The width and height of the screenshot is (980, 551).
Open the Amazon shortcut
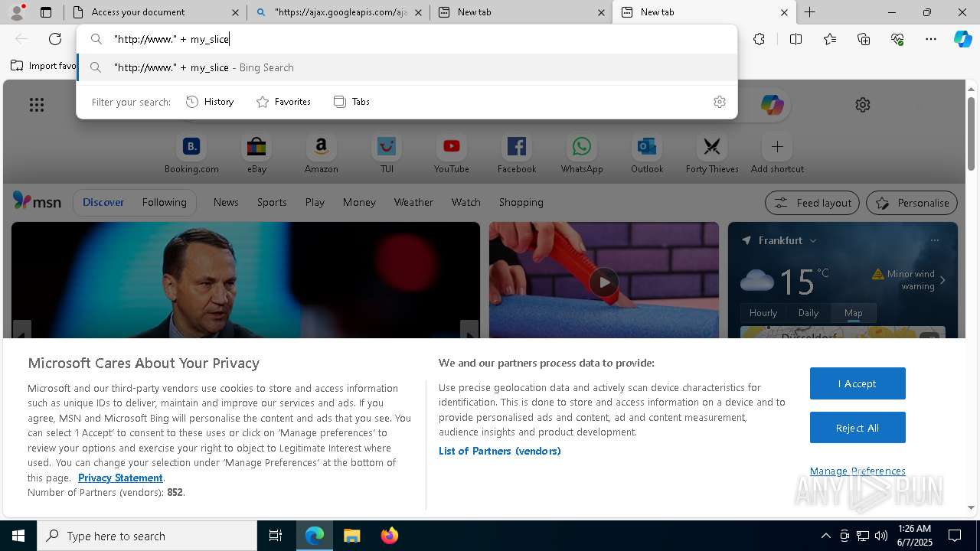coord(321,154)
